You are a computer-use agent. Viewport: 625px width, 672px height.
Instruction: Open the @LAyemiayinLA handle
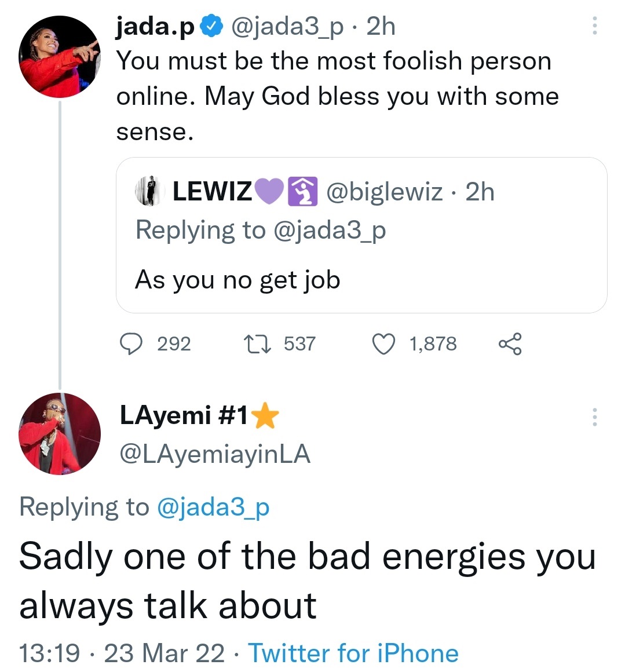(214, 454)
